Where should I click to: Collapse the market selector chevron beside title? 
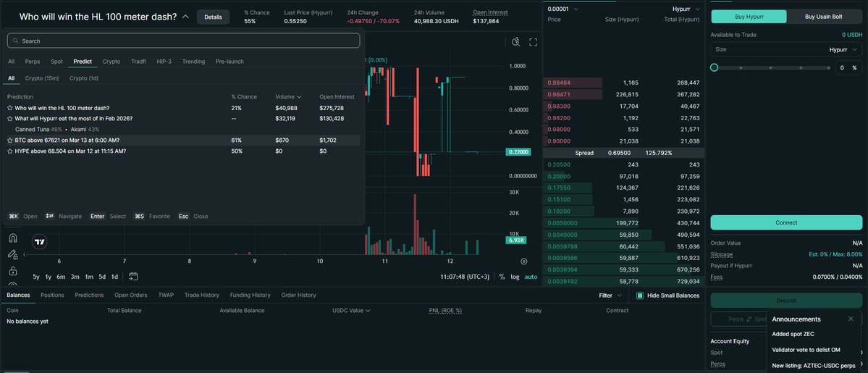point(185,17)
